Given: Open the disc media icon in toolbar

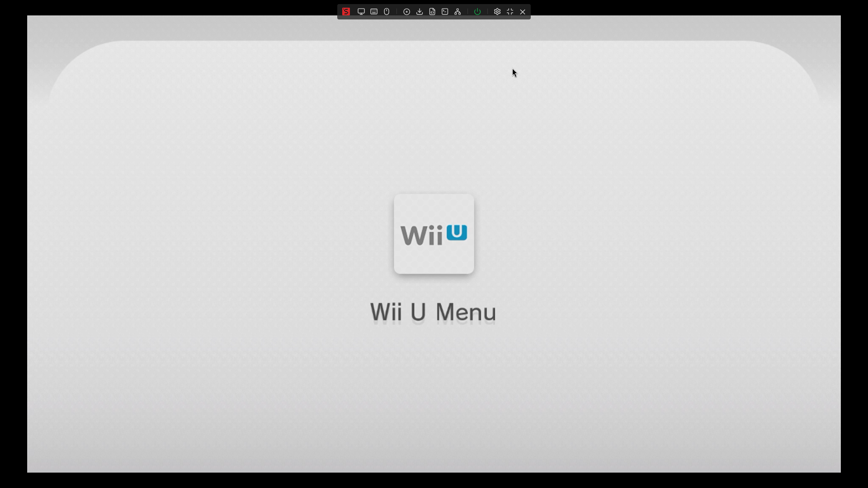Looking at the screenshot, I should (x=407, y=12).
